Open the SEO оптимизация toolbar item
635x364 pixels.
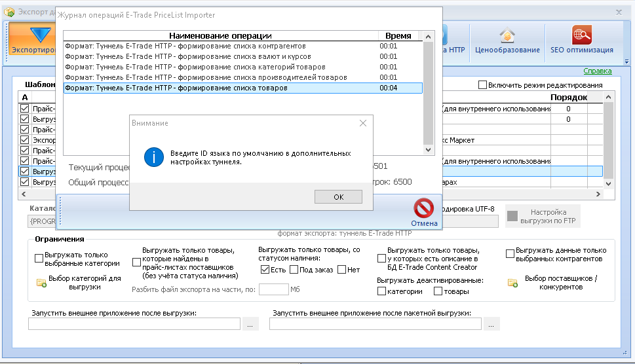pyautogui.click(x=581, y=41)
